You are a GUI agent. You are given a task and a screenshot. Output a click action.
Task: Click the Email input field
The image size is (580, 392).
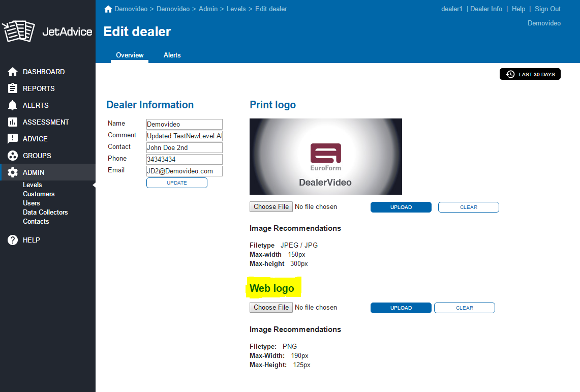[x=184, y=171]
